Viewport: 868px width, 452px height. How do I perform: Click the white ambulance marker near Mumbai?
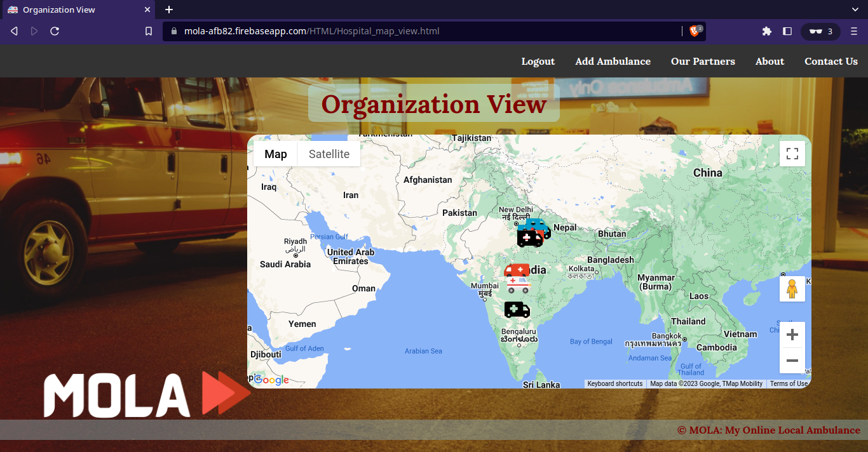point(518,286)
